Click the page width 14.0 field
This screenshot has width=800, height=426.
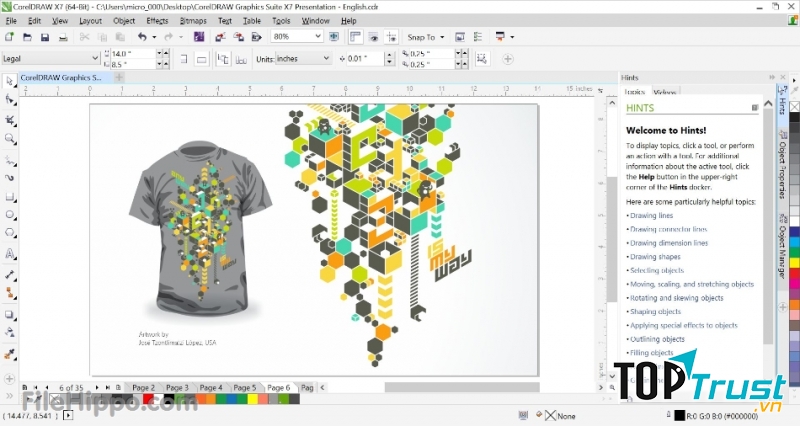pyautogui.click(x=132, y=54)
